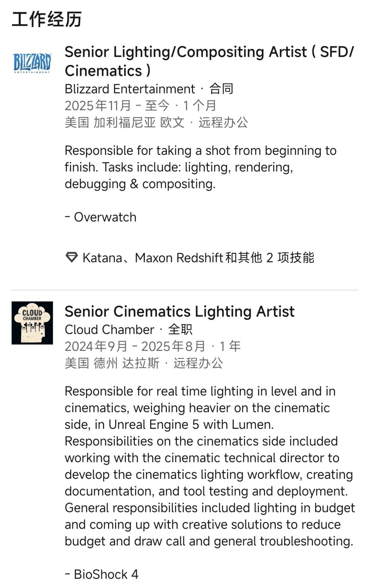Click the 2025年11月 - 至今 date range

click(x=117, y=106)
